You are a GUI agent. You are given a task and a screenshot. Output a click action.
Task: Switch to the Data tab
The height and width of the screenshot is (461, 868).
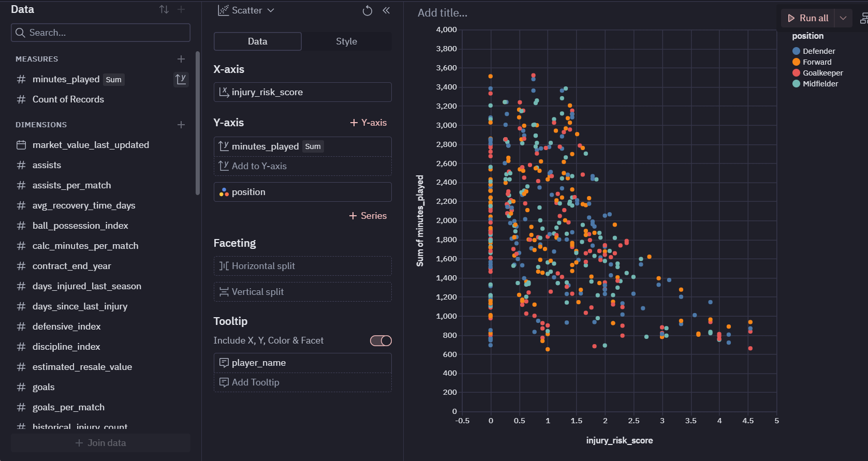coord(257,41)
